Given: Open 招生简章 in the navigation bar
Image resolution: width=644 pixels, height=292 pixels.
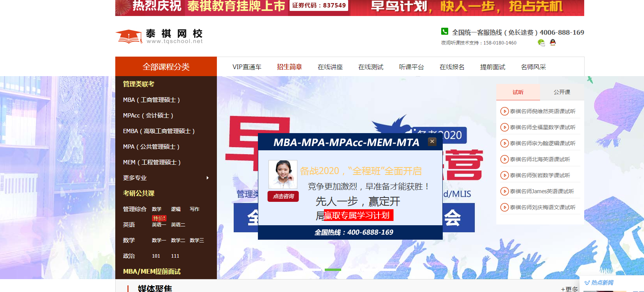Looking at the screenshot, I should point(290,67).
